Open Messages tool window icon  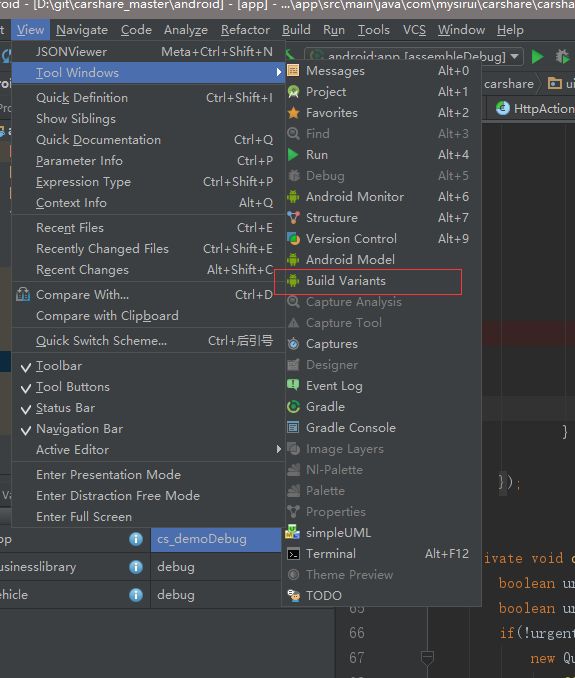point(294,70)
